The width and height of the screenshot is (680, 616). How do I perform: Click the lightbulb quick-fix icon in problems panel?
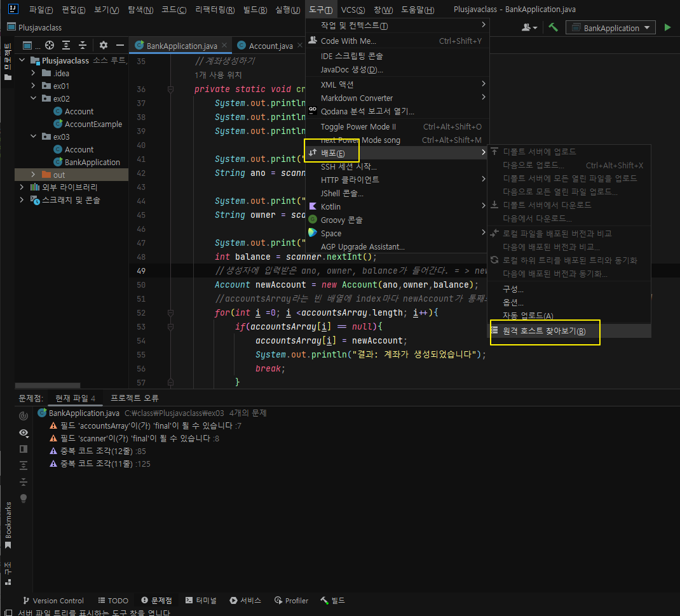24,498
